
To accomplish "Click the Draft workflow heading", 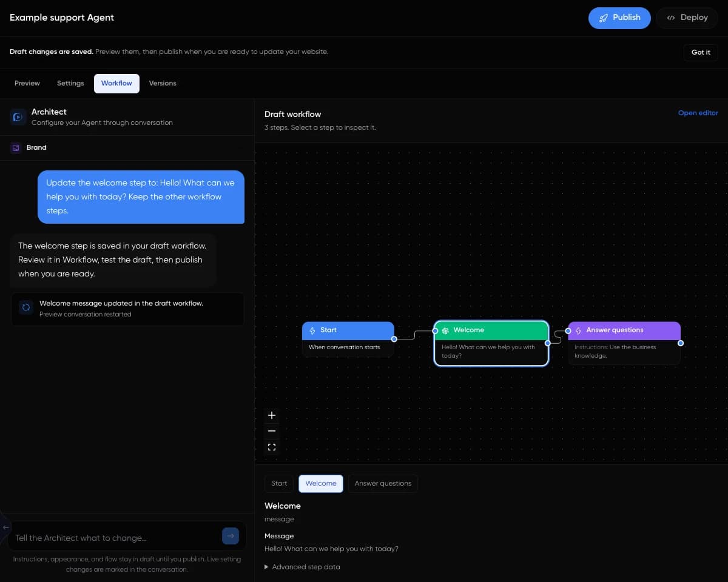I will point(293,114).
